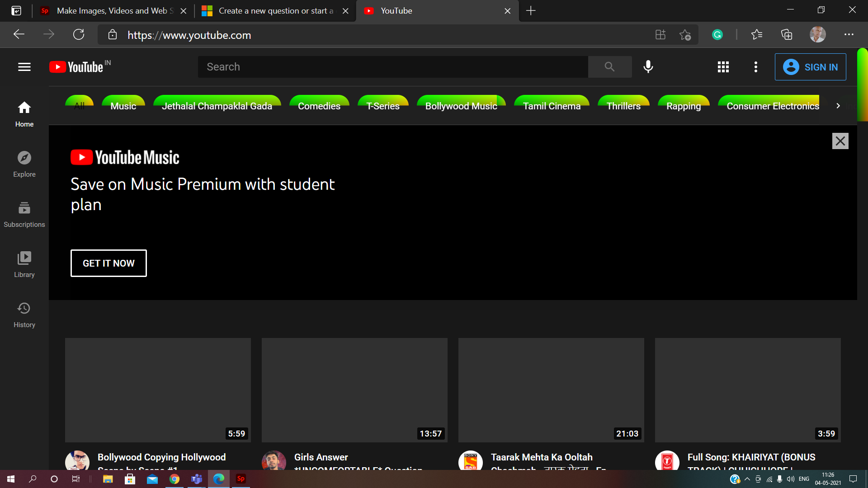This screenshot has width=868, height=488.
Task: Open the Windows notification center
Action: (853, 479)
